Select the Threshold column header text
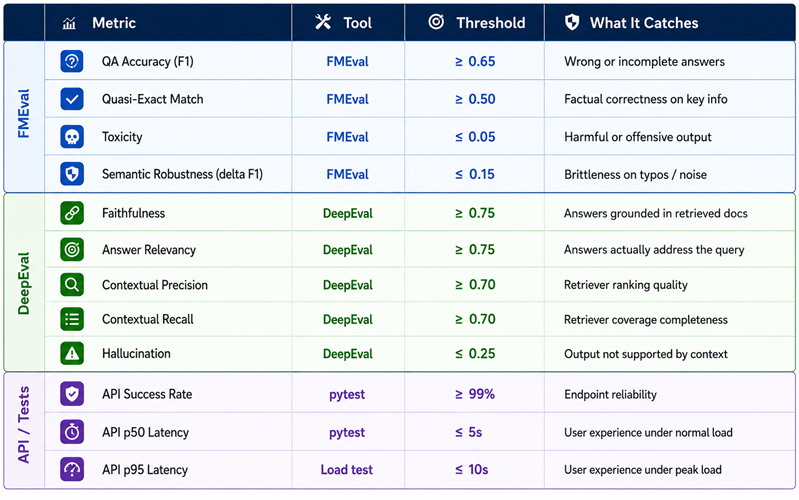The width and height of the screenshot is (799, 500). click(490, 23)
